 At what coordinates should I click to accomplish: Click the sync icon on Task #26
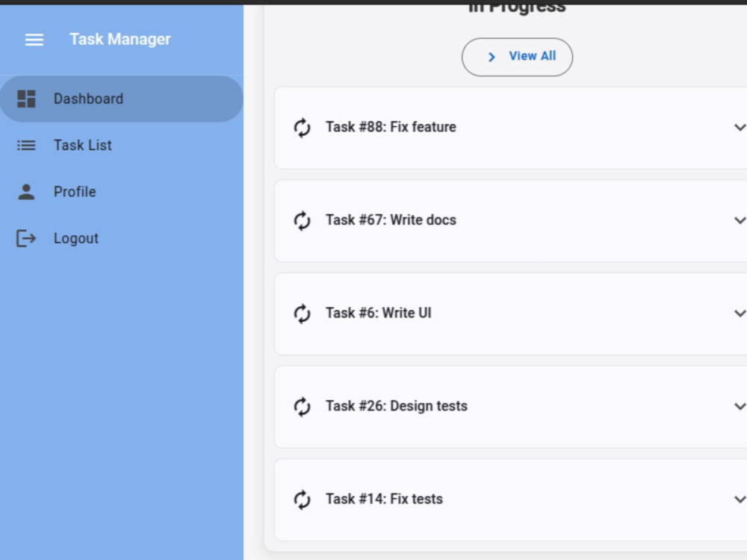pos(302,406)
